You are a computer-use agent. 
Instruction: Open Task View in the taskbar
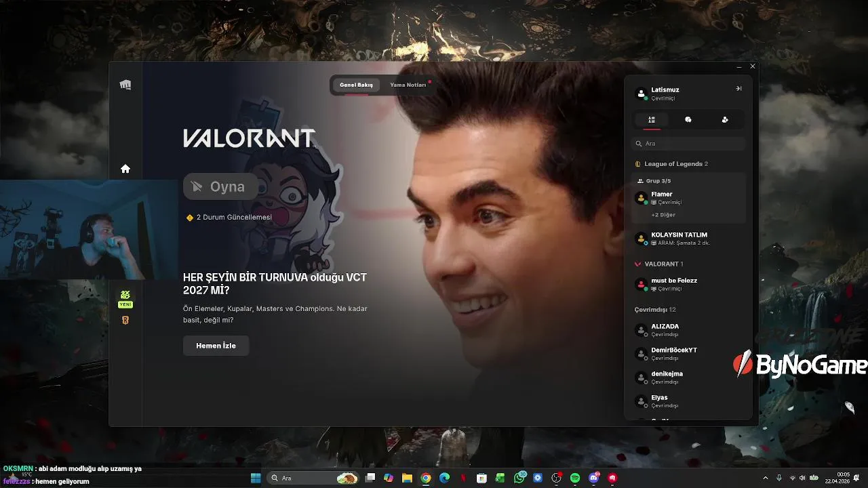tap(370, 478)
